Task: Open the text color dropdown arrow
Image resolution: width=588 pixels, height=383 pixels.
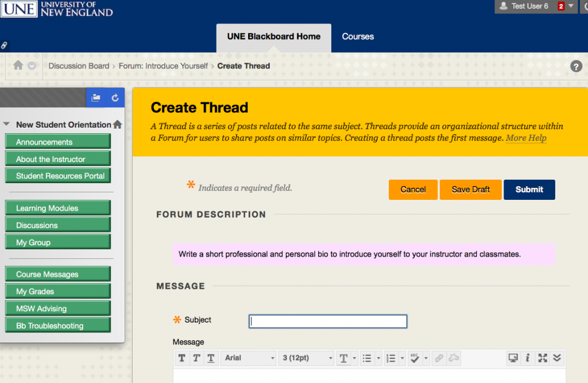Action: 354,358
